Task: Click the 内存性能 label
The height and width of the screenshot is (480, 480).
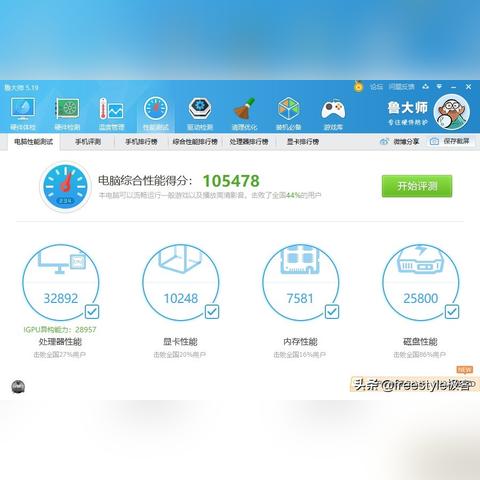Action: (x=300, y=342)
